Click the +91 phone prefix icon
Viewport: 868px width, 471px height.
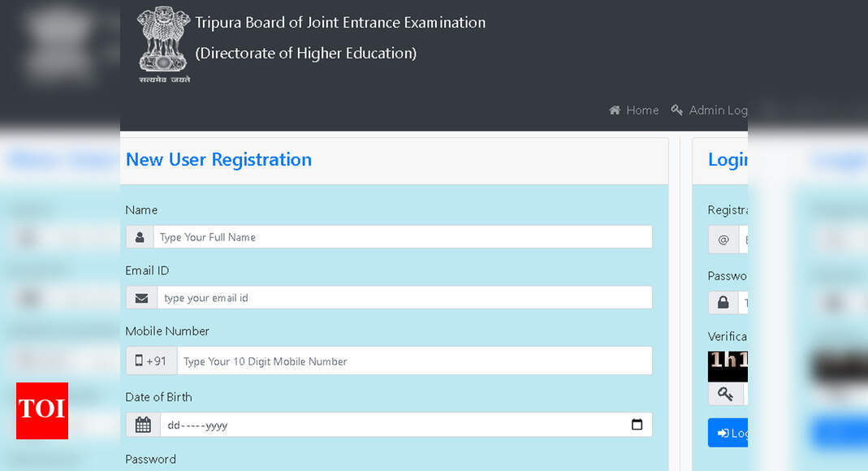(151, 361)
